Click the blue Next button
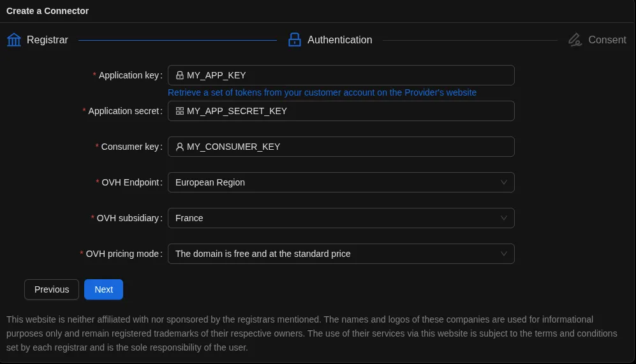Image resolution: width=636 pixels, height=364 pixels. coord(103,289)
